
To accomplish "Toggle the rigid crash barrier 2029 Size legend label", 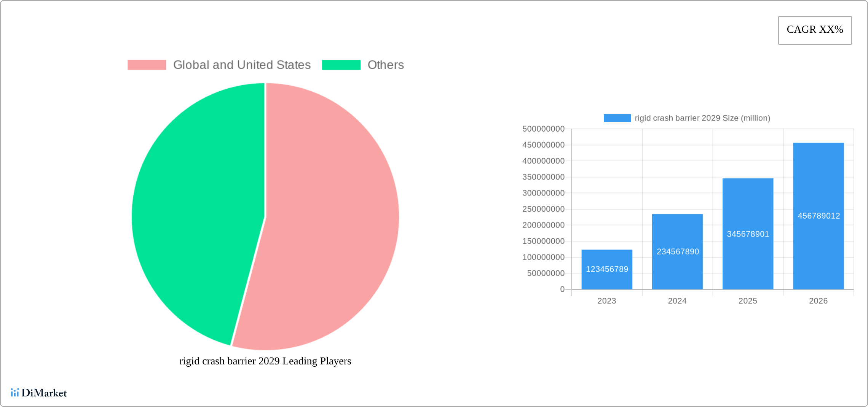I will (702, 118).
